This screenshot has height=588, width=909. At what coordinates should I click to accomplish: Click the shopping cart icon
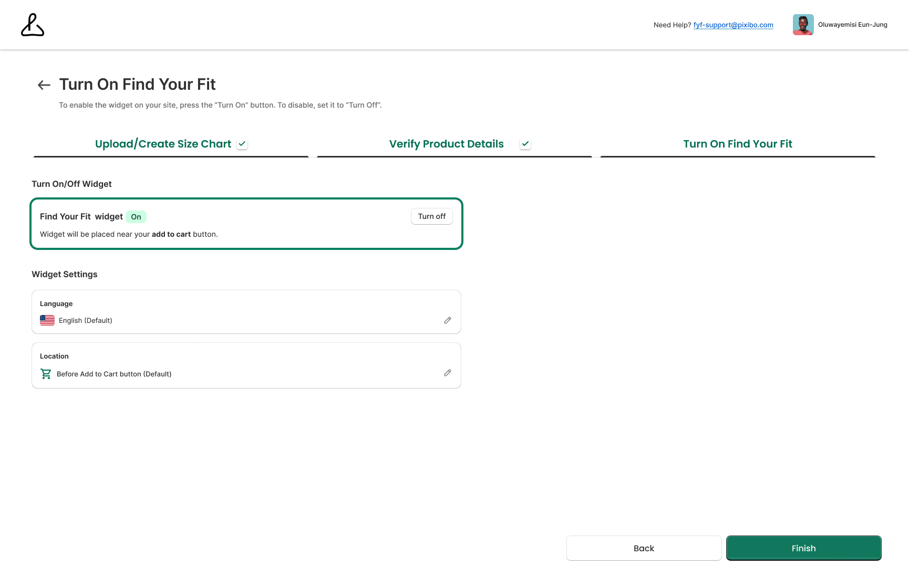pyautogui.click(x=46, y=374)
